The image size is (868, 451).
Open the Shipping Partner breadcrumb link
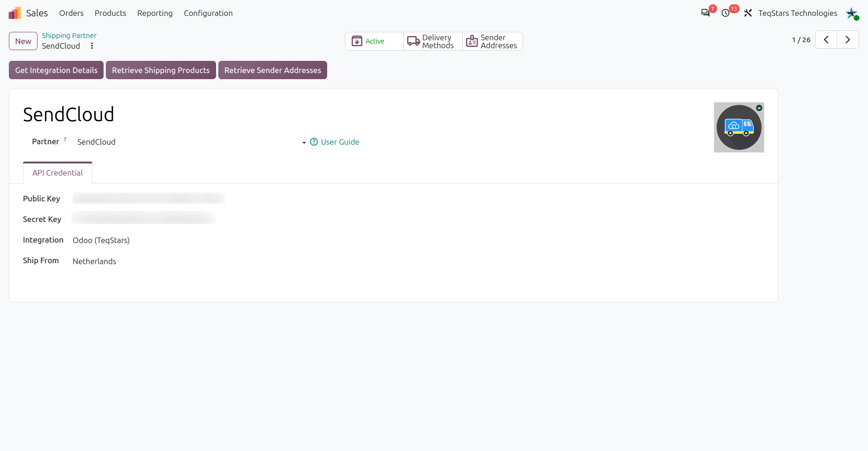click(x=69, y=36)
